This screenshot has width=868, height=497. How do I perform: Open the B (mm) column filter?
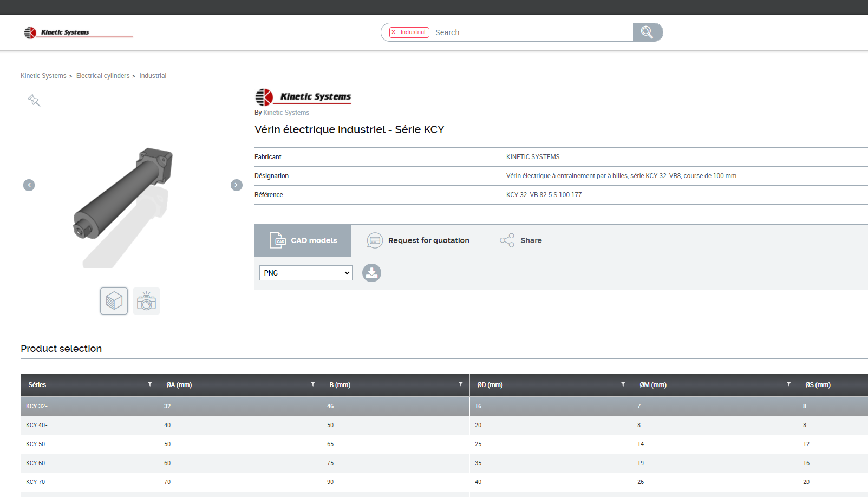tap(460, 384)
